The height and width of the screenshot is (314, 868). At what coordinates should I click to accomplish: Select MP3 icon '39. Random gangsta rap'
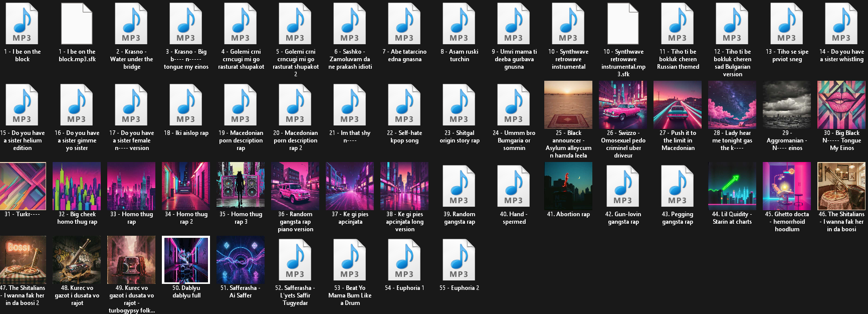point(459,187)
